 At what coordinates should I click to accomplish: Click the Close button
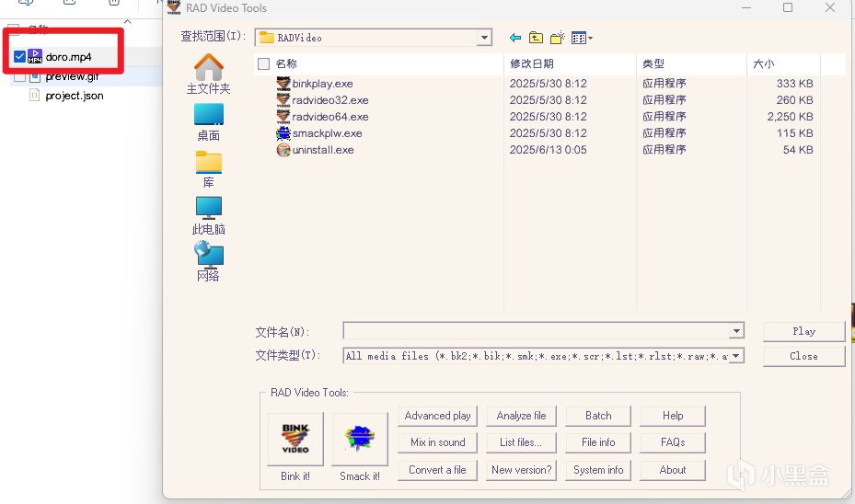(x=803, y=356)
